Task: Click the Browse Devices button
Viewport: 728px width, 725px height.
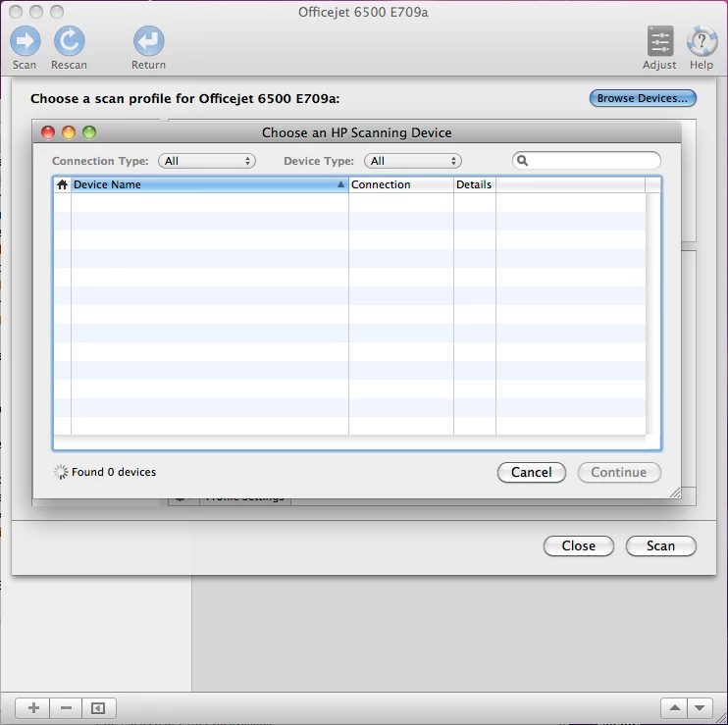Action: click(643, 98)
